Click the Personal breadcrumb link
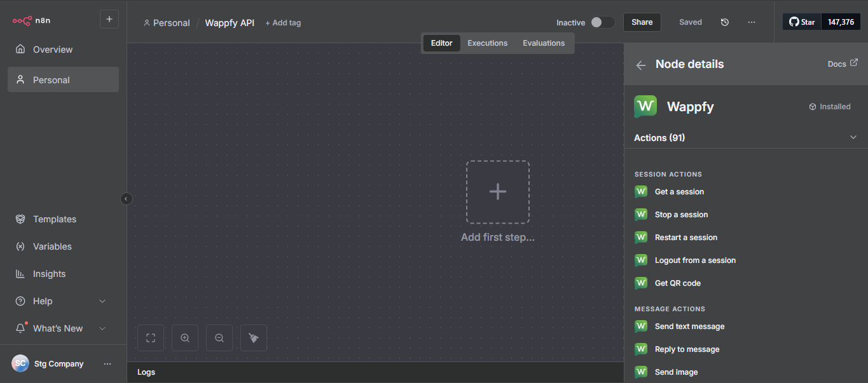This screenshot has width=868, height=383. pyautogui.click(x=167, y=23)
